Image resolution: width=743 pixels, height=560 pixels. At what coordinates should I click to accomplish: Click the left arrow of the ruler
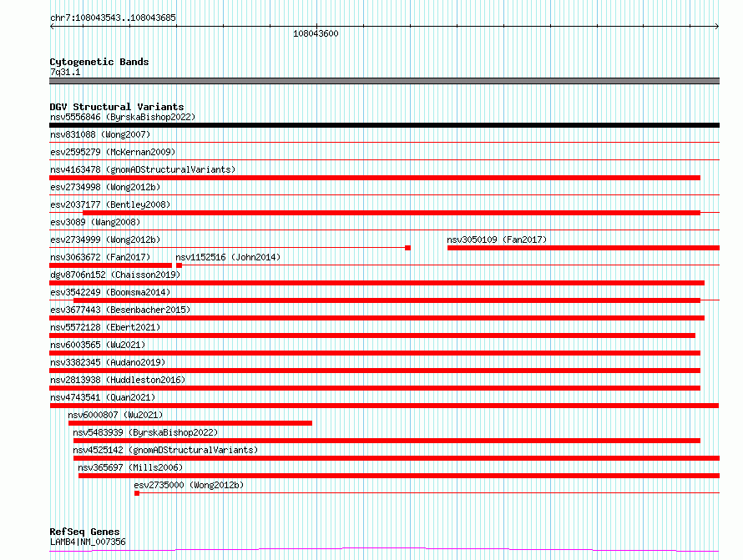coord(52,27)
